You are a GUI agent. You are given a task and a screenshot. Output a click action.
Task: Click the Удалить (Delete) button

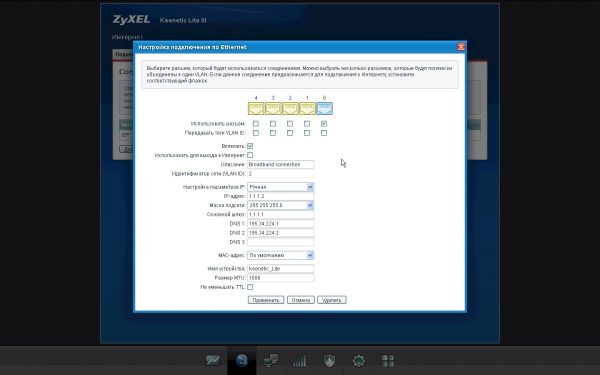tap(332, 300)
